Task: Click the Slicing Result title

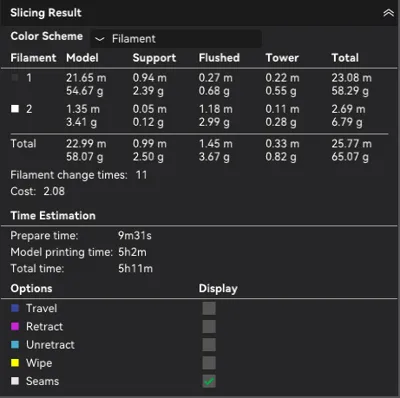Action: 46,13
